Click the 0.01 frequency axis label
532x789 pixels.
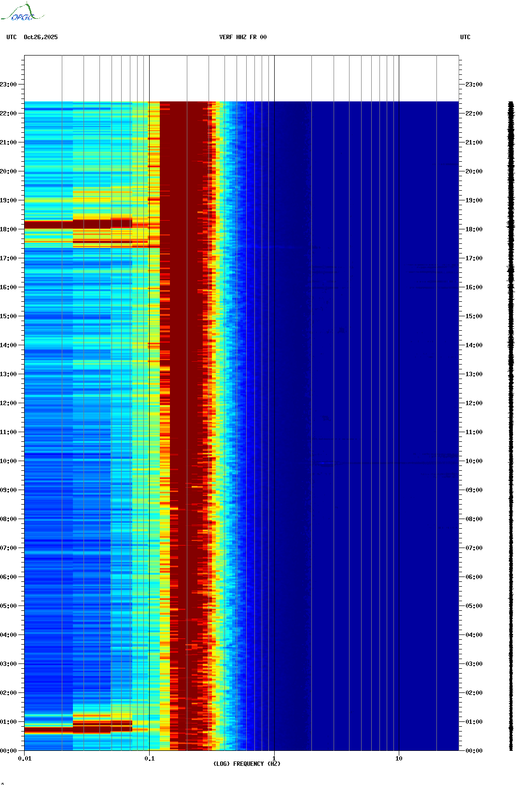coord(25,759)
